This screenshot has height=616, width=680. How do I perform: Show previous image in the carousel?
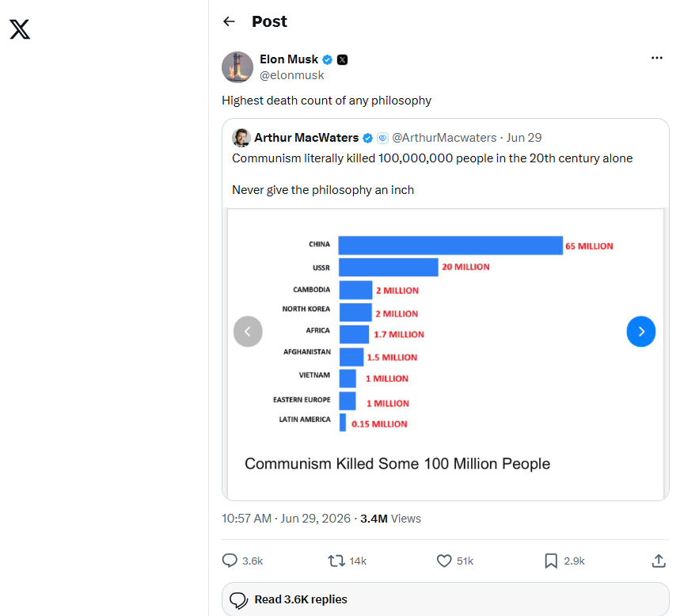[248, 332]
